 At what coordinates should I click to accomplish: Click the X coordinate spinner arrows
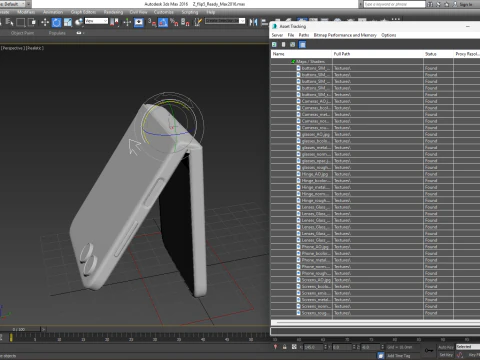(325, 347)
